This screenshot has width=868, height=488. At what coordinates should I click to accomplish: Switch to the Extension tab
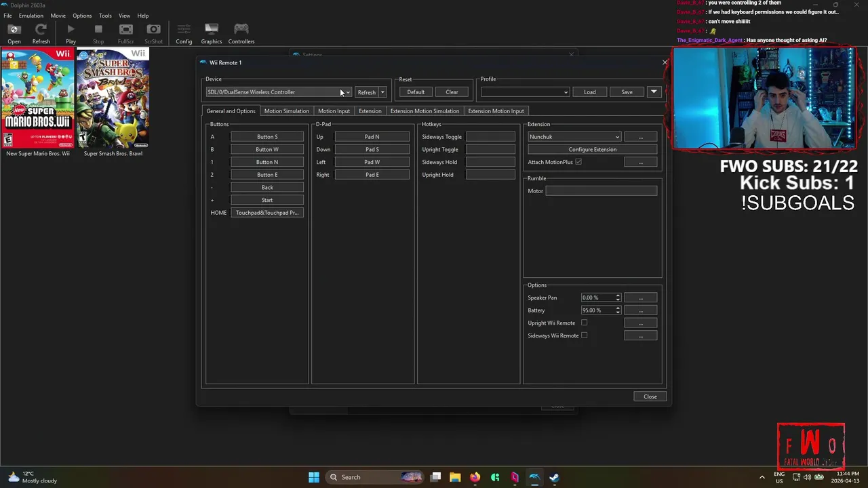[x=370, y=111]
